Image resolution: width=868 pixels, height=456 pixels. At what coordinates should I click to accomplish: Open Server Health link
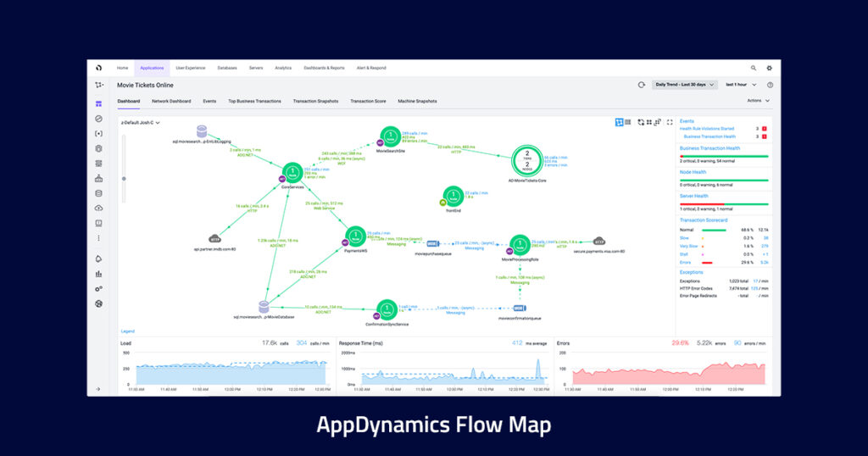click(x=693, y=196)
